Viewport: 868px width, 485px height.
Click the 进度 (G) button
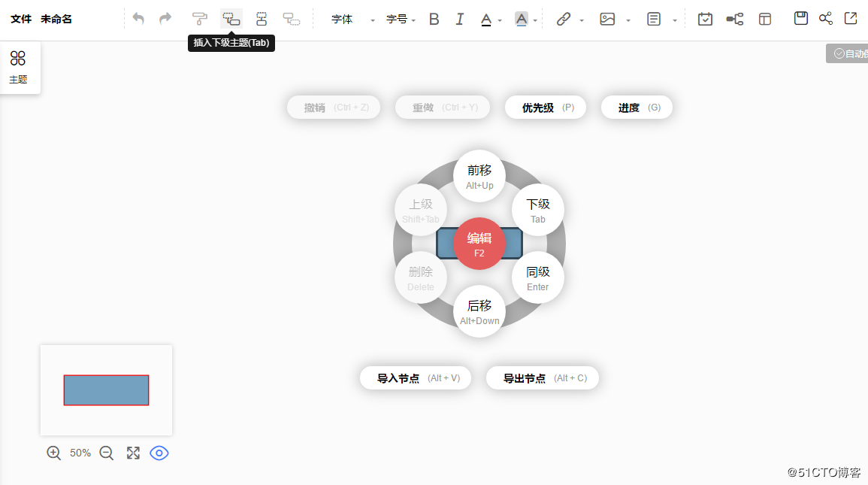click(637, 108)
